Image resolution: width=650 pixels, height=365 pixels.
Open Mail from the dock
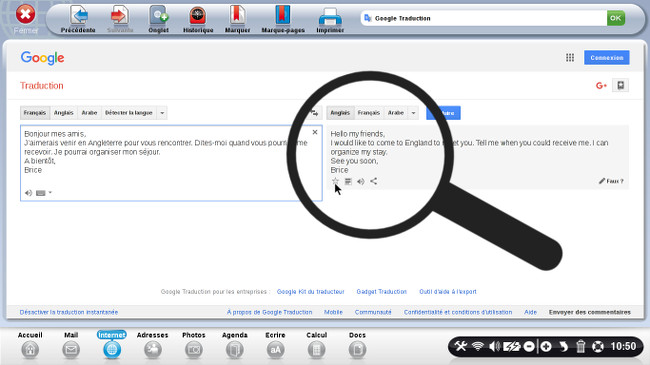pos(71,345)
